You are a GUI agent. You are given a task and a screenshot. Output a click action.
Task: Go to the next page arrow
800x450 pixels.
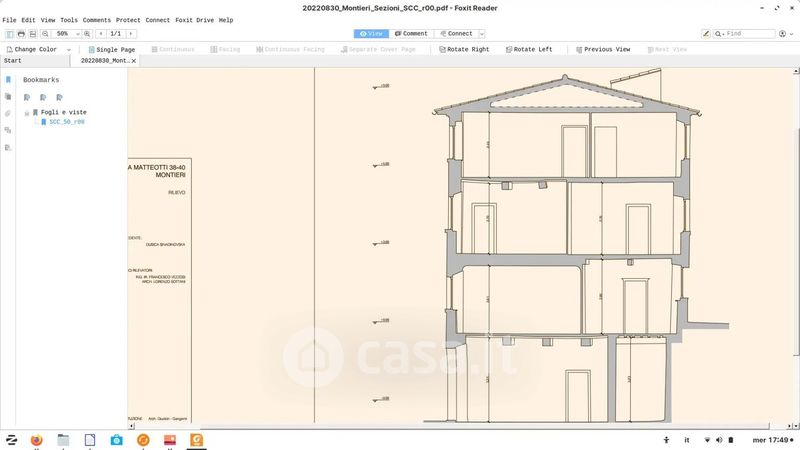131,34
